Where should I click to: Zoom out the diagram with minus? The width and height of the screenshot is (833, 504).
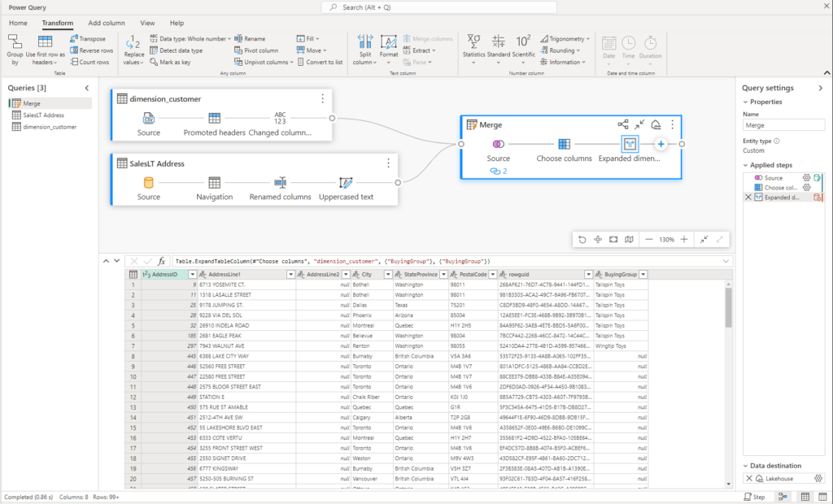[x=648, y=240]
